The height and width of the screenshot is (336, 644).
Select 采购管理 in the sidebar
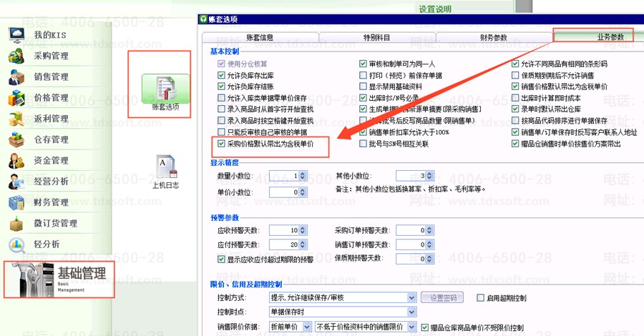[50, 56]
